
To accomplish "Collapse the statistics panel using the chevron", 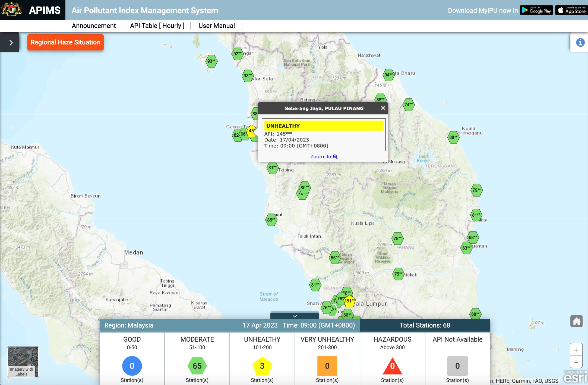I will pyautogui.click(x=294, y=316).
